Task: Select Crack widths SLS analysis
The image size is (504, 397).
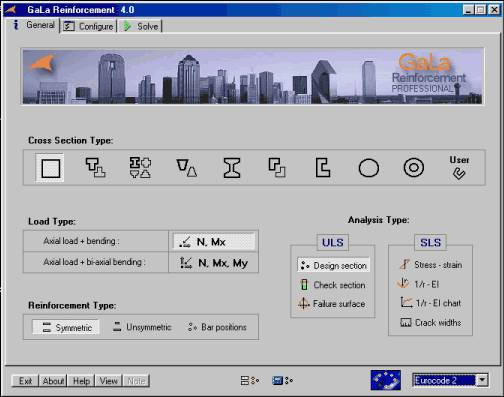Action: click(431, 322)
